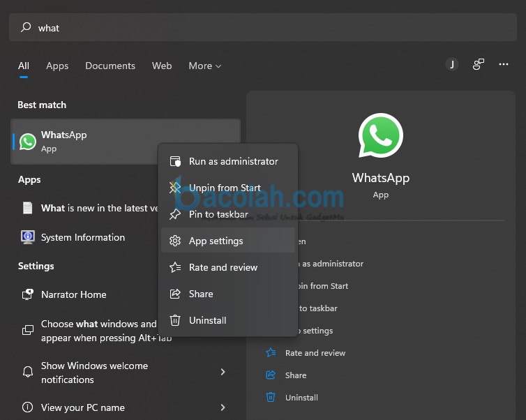Click the trash icon beside Uninstall in right pane
The image size is (526, 420).
point(271,398)
